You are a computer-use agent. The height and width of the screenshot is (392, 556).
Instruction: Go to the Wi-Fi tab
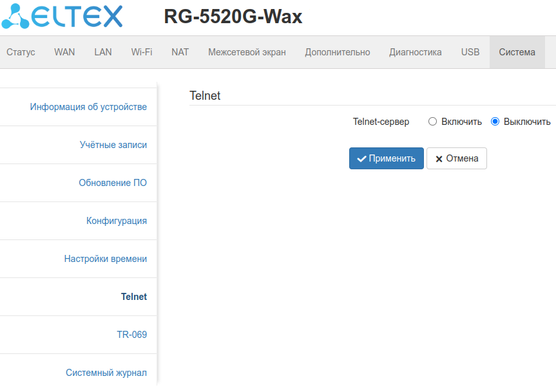click(x=142, y=52)
